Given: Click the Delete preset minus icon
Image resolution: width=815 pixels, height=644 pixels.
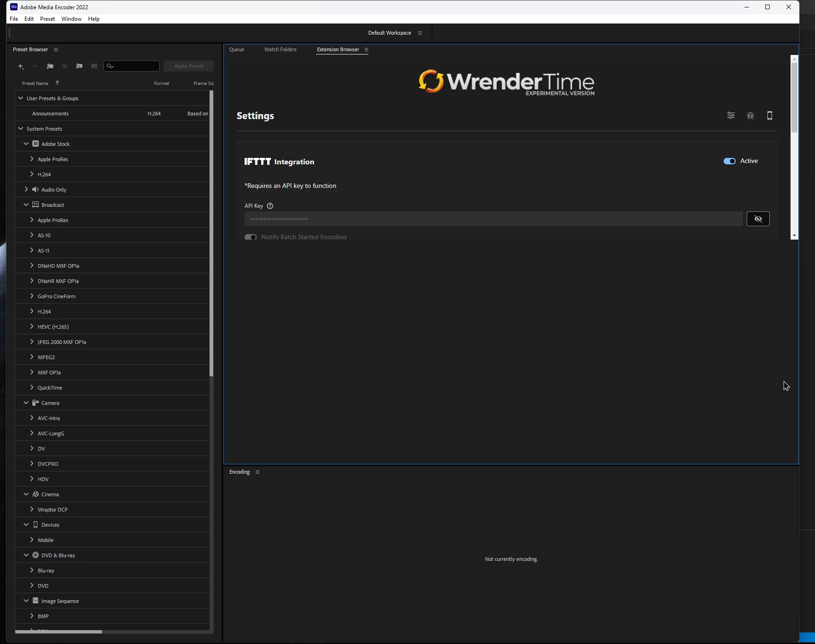Looking at the screenshot, I should 35,66.
